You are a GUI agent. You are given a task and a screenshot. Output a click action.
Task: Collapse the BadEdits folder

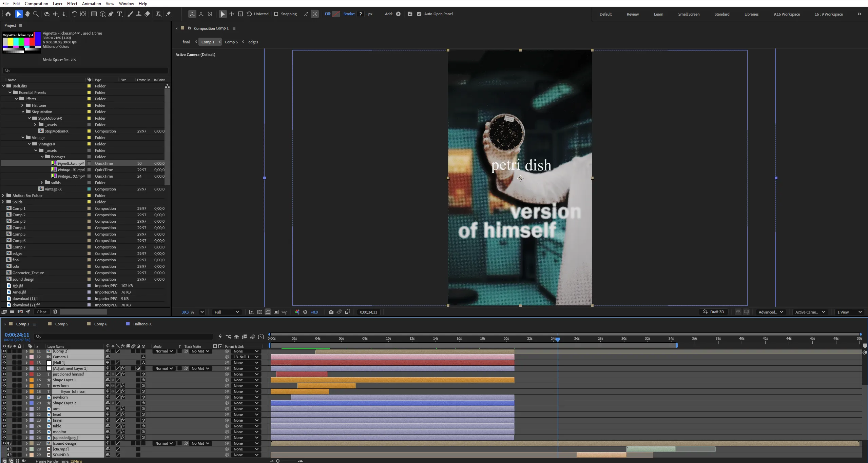[x=4, y=86]
